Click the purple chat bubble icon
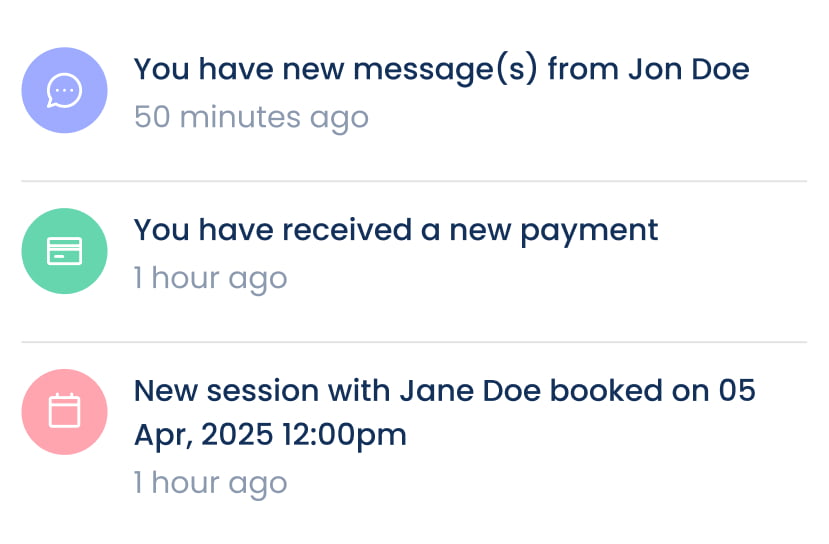This screenshot has height=544, width=829. click(65, 91)
